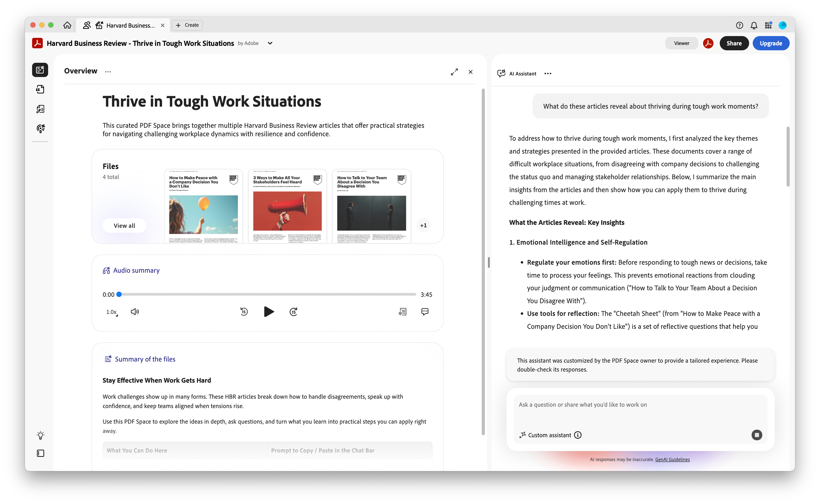Viewport: 820px width, 504px height.
Task: Click View all files button
Action: (124, 226)
